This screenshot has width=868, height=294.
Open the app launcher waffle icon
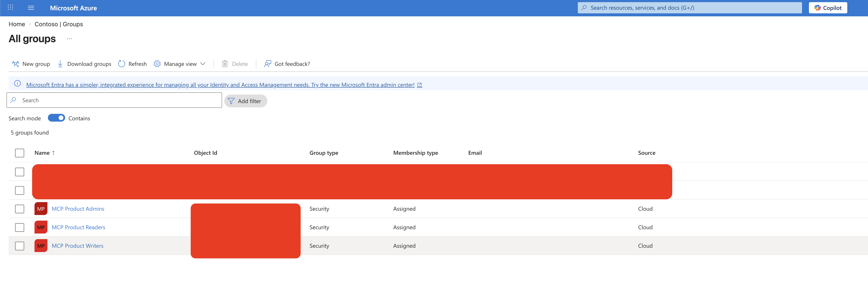tap(10, 7)
